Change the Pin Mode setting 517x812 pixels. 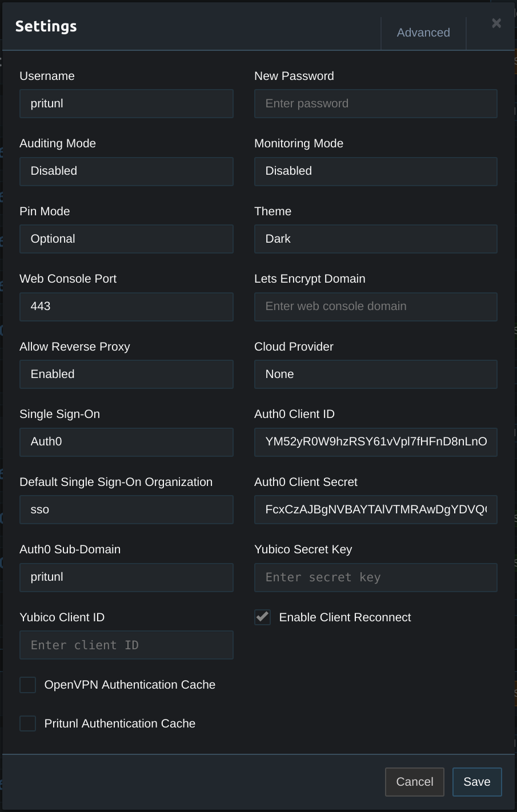[126, 239]
